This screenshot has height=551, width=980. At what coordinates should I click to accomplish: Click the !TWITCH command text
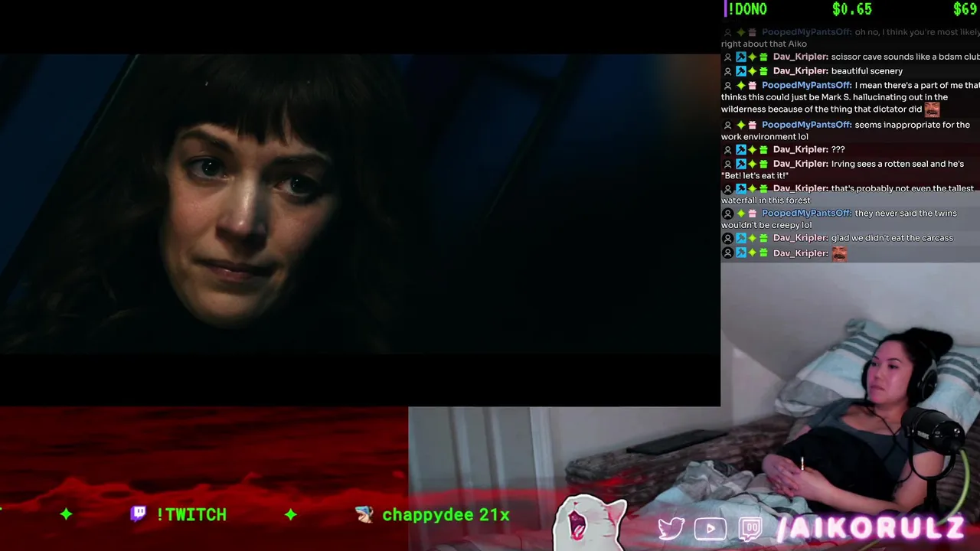(191, 514)
